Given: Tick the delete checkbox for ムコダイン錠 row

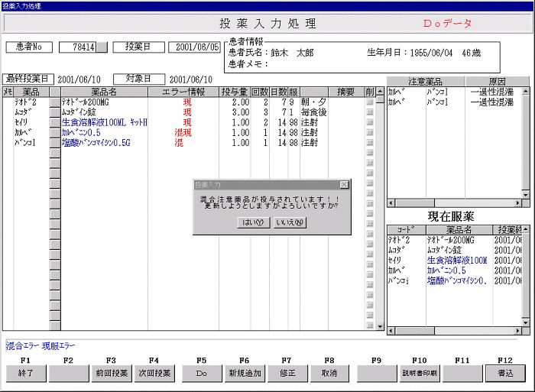Looking at the screenshot, I should 370,112.
